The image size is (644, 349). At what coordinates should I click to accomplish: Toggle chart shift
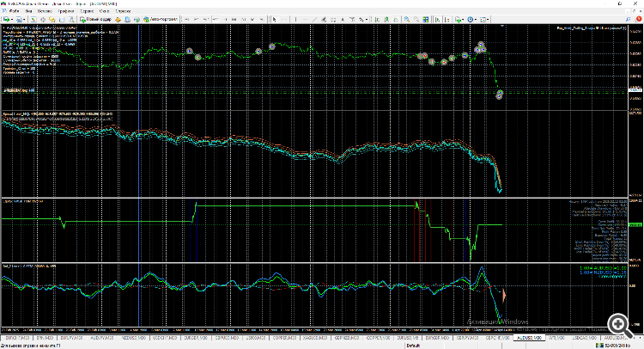[447, 19]
